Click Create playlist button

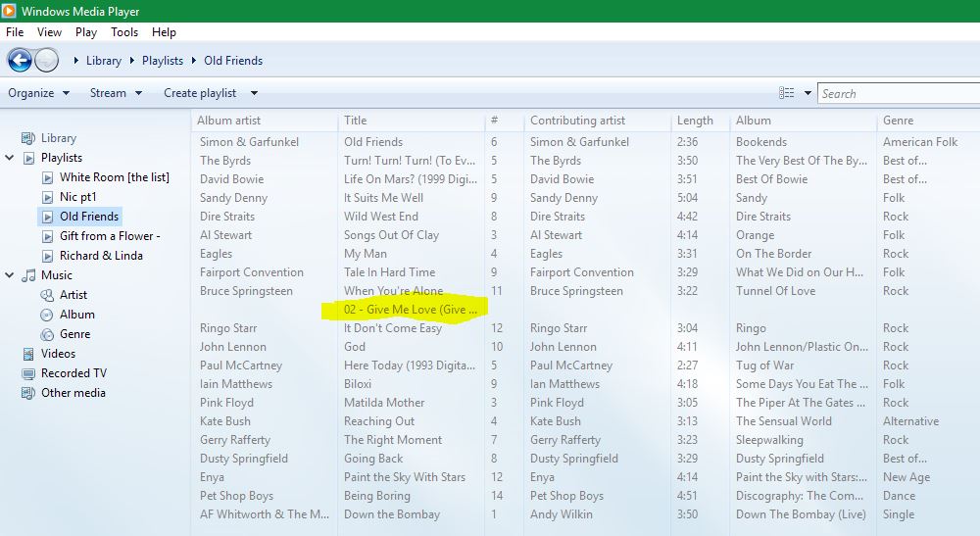200,93
